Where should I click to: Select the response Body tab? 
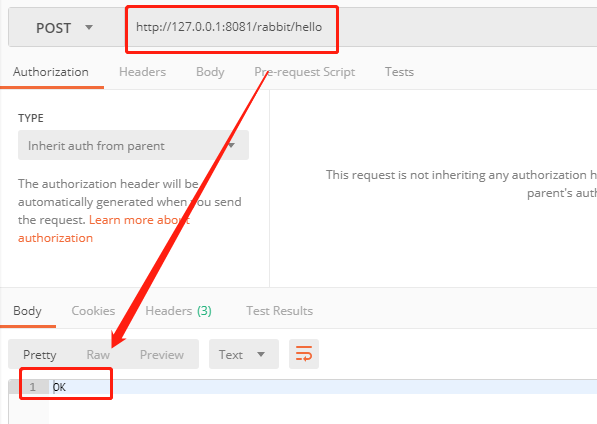(x=27, y=311)
